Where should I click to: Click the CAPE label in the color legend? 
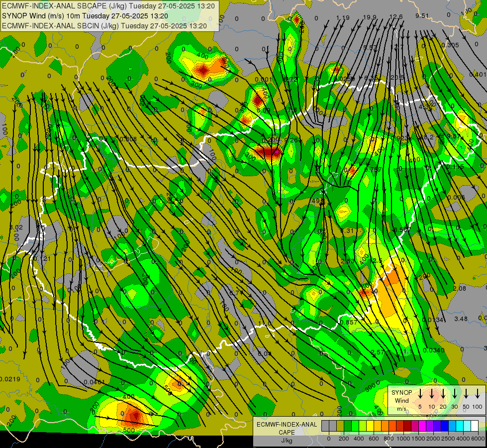coord(287,432)
